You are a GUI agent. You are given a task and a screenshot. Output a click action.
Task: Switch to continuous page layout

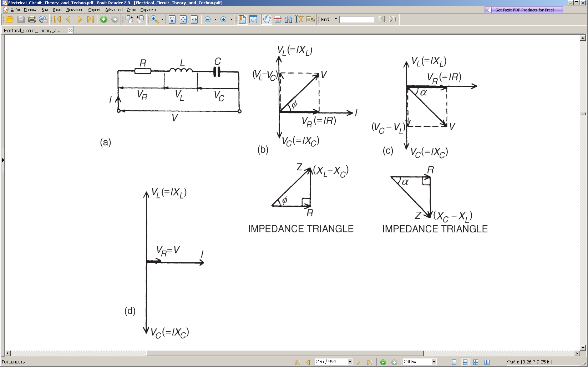click(465, 362)
